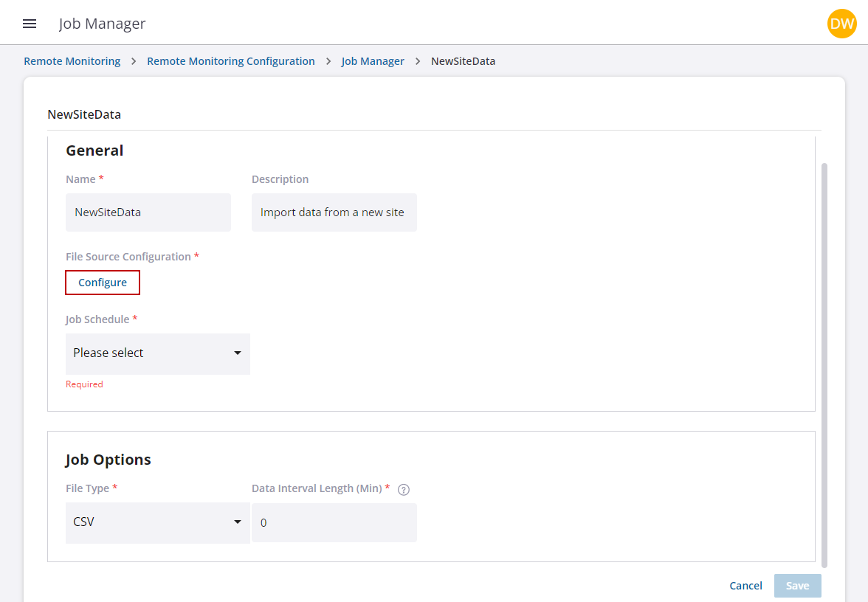
Task: Open the File Type CSV dropdown
Action: click(157, 522)
